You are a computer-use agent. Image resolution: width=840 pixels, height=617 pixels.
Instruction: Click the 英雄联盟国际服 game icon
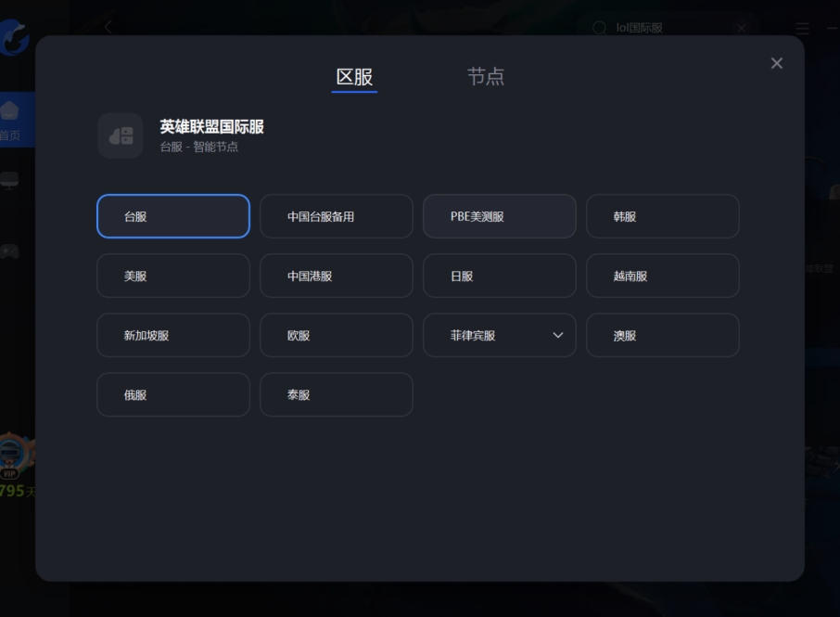[121, 135]
